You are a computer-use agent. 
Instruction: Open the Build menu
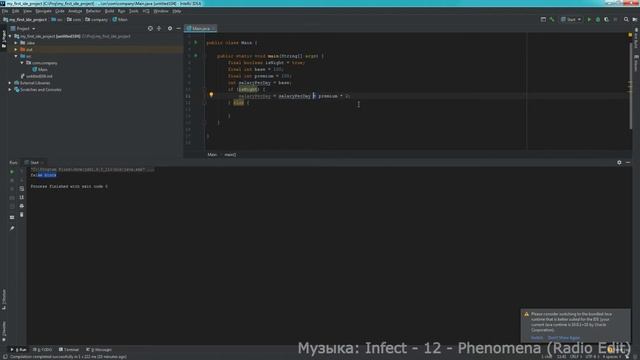click(x=109, y=11)
